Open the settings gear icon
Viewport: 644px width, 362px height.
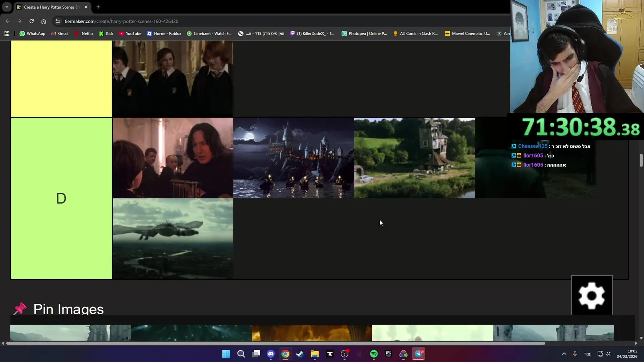click(591, 295)
